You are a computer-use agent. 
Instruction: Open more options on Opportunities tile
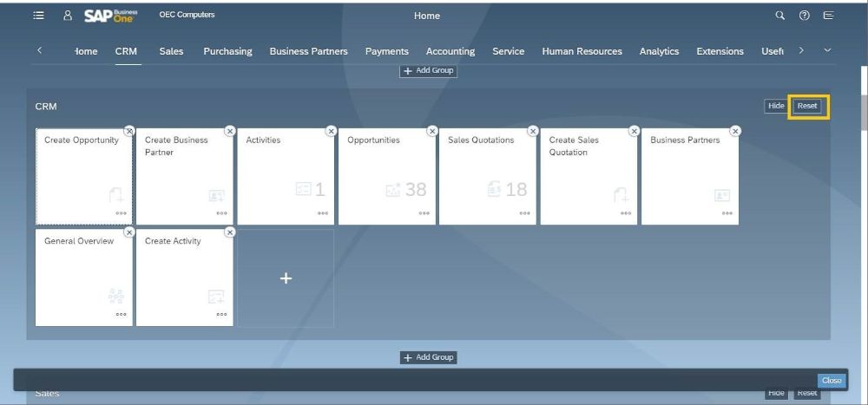(x=424, y=213)
